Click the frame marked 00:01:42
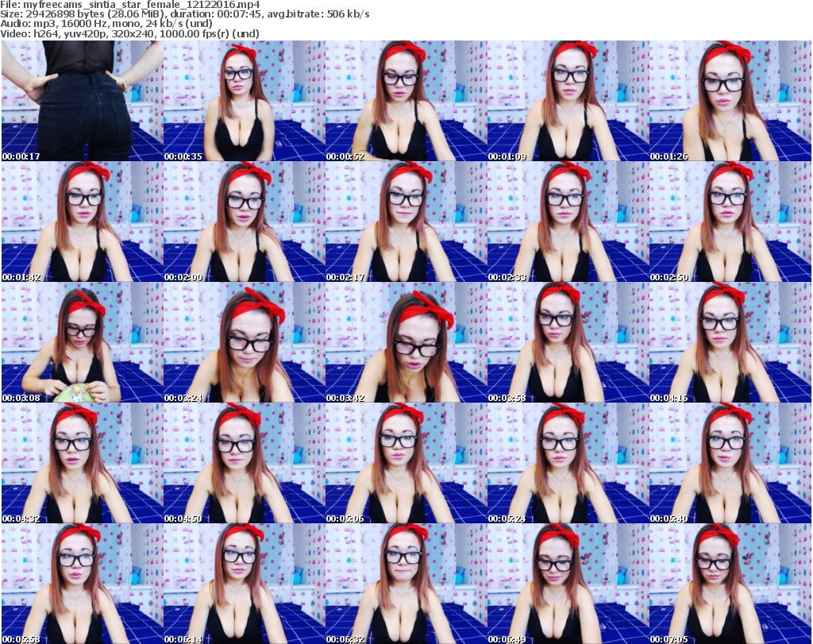Image resolution: width=813 pixels, height=644 pixels. 82,222
